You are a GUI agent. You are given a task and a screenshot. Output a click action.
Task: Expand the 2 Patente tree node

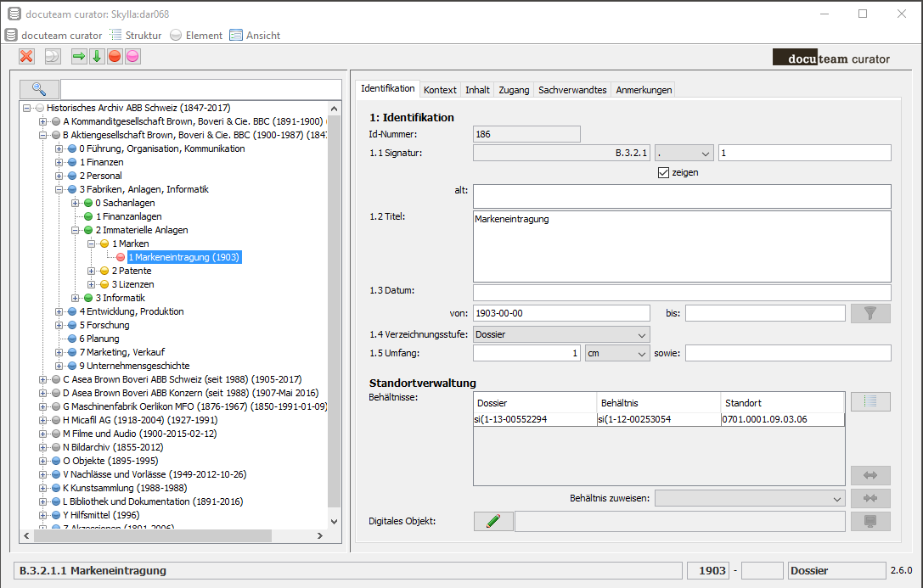point(92,271)
